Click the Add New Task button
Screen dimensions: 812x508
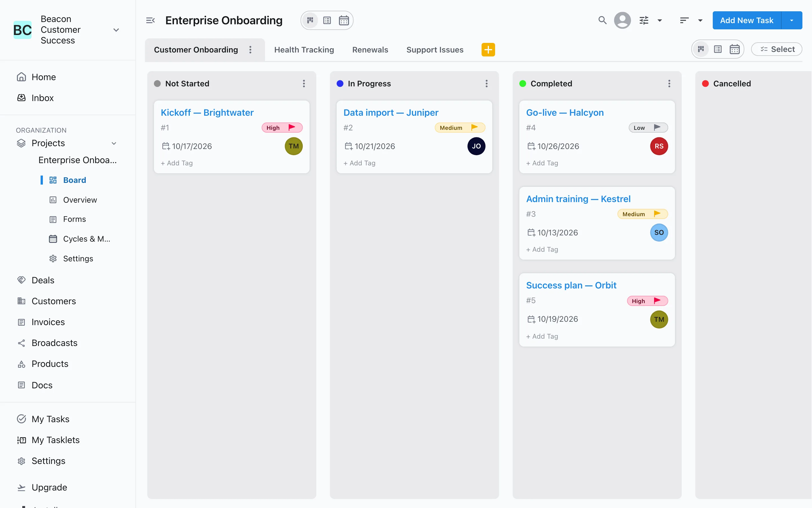click(747, 21)
